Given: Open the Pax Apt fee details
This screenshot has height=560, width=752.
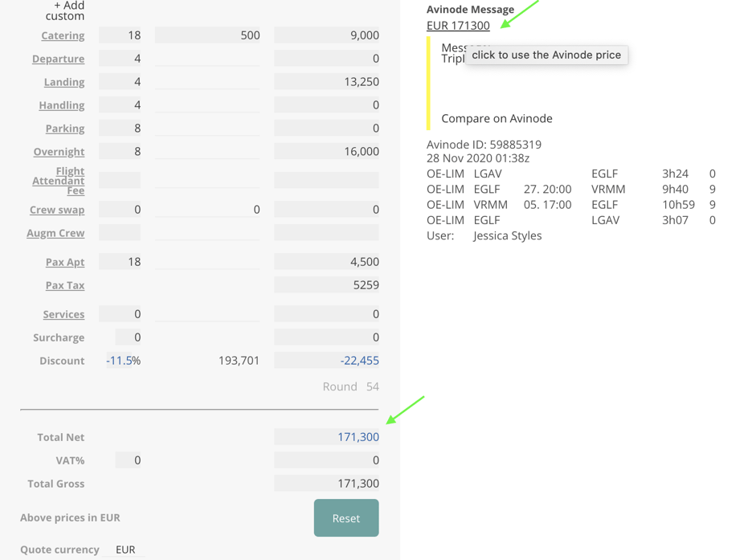Looking at the screenshot, I should click(64, 262).
